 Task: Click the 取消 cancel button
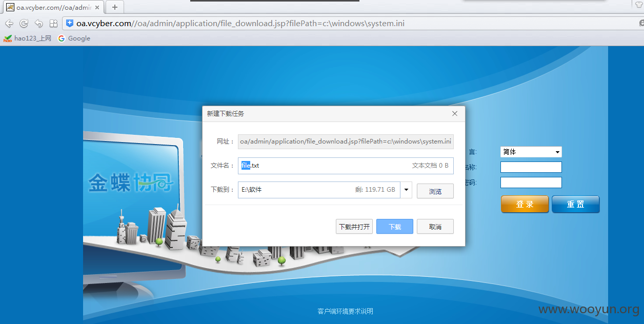435,227
